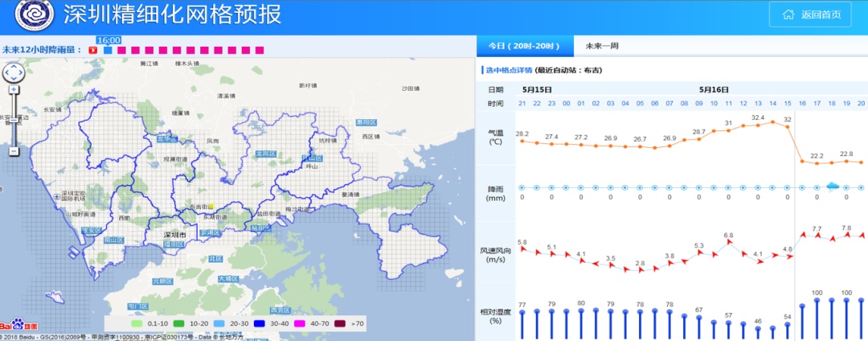Click the 32.4 temperature point at hour 14
The width and height of the screenshot is (868, 341).
pos(772,122)
